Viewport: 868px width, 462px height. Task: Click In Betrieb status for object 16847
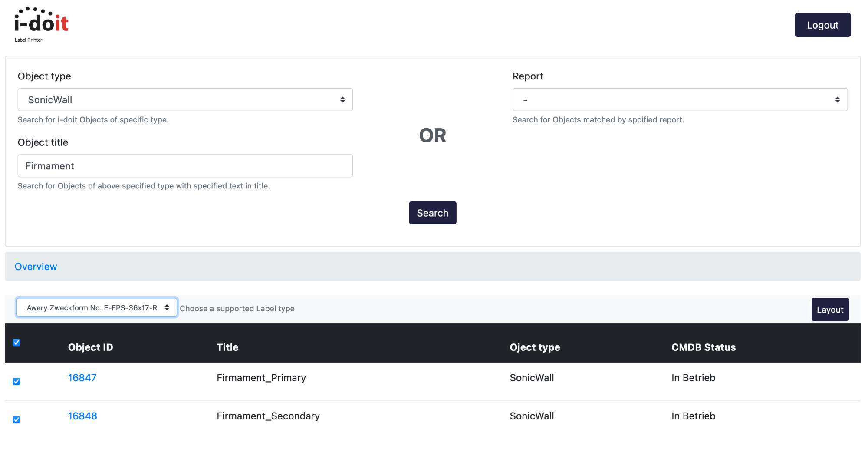(694, 378)
